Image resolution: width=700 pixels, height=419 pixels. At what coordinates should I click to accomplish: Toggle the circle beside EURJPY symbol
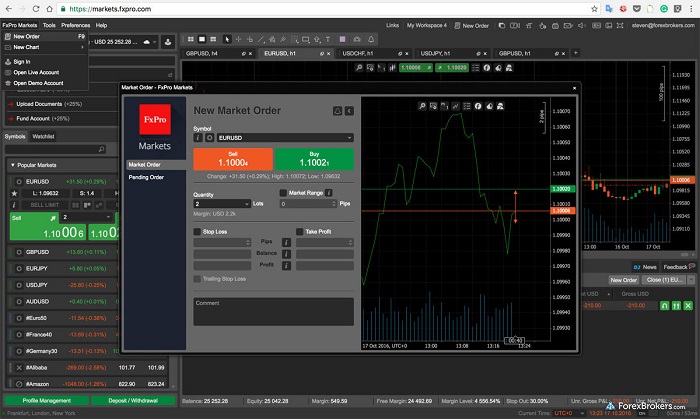[x=19, y=269]
